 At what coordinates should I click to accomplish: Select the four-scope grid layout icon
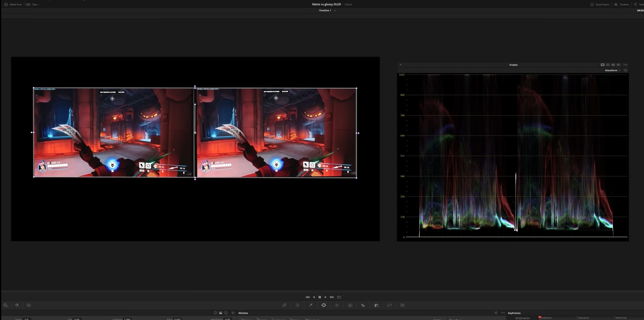[613, 65]
